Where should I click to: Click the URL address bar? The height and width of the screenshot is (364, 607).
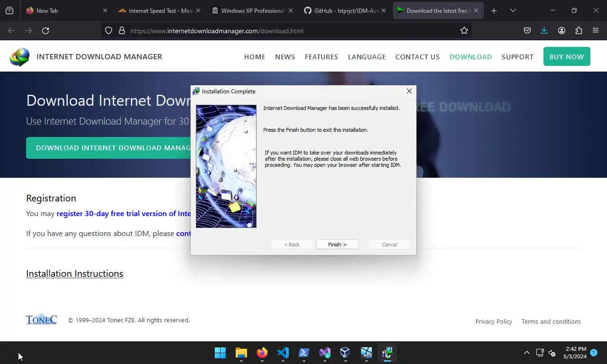click(x=286, y=31)
